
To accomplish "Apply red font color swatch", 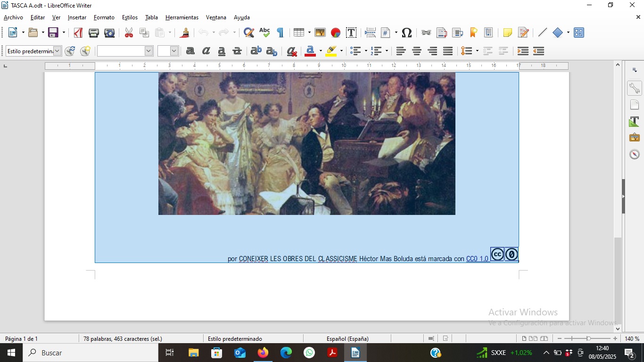I will 310,51.
